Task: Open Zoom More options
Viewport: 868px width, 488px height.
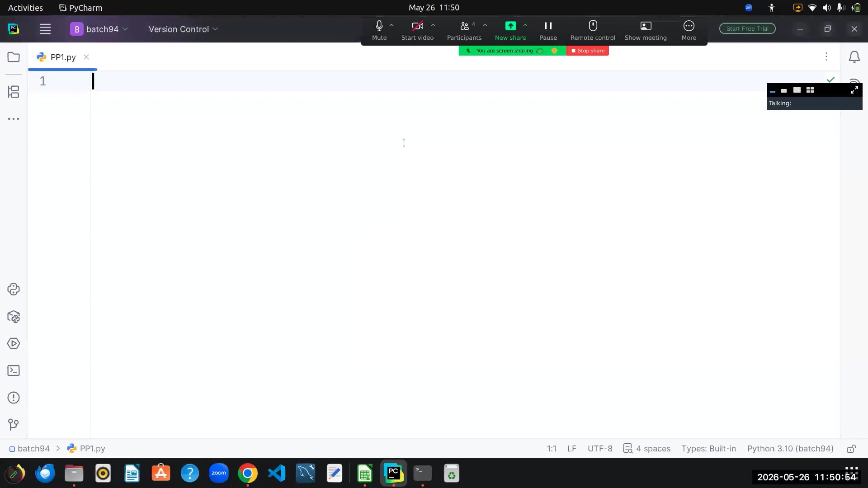Action: pos(689,30)
